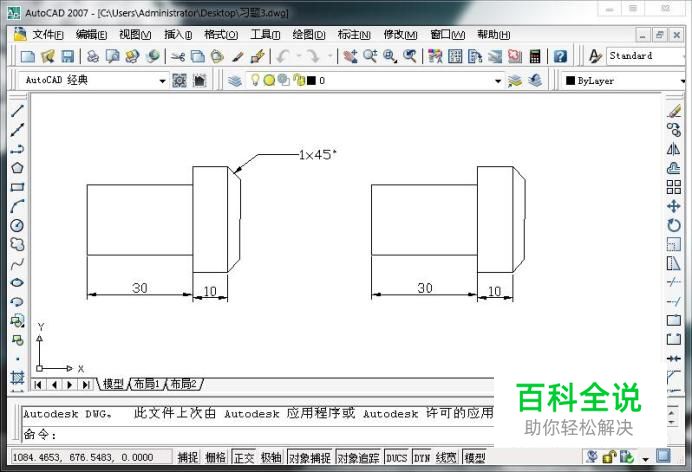Open the 标注(N) menu
692x472 pixels.
click(354, 34)
